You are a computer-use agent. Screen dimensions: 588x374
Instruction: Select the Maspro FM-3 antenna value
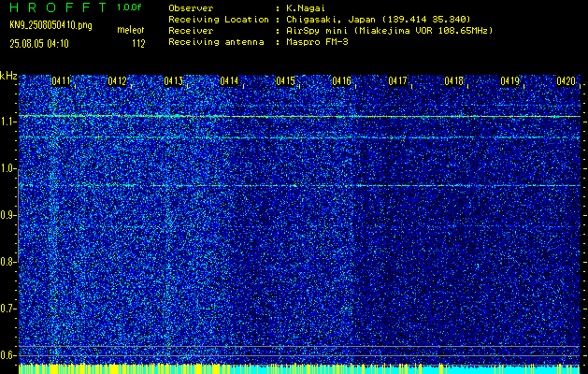[x=316, y=42]
